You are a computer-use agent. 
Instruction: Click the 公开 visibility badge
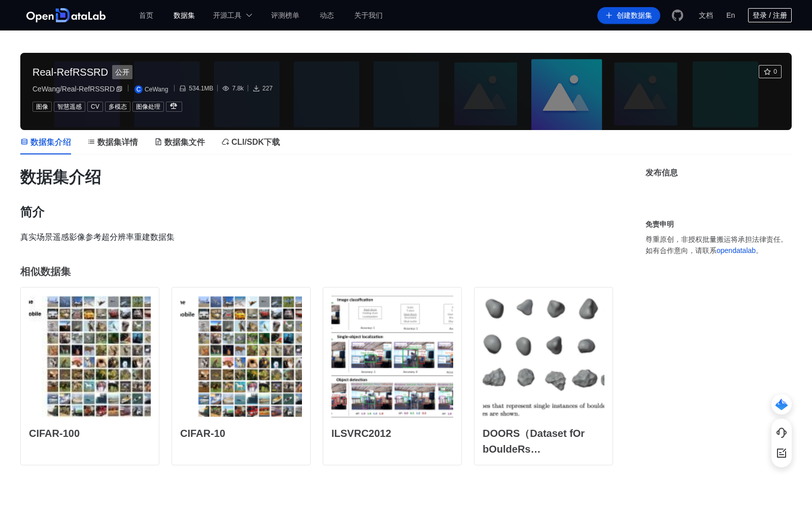pos(122,72)
